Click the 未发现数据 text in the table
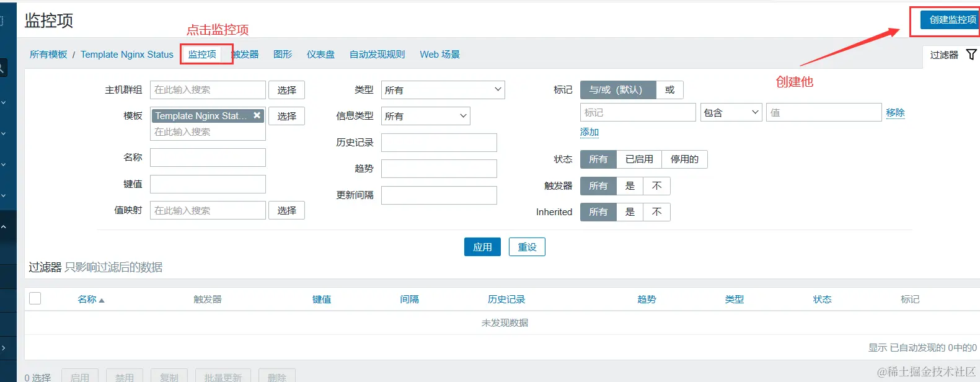Viewport: 980px width, 382px height. [x=505, y=323]
